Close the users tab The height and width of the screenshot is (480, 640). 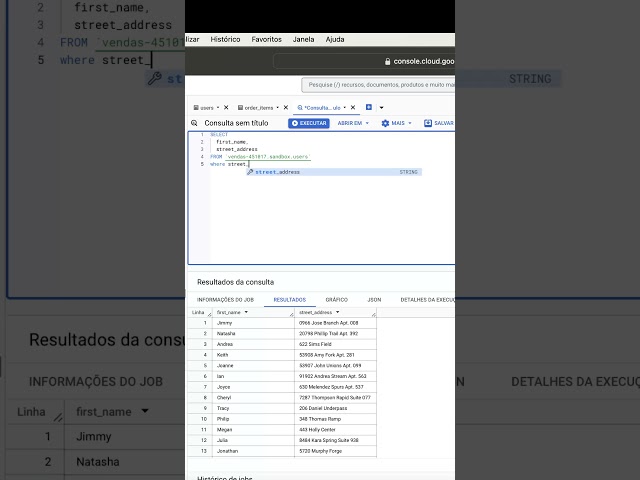pos(226,108)
